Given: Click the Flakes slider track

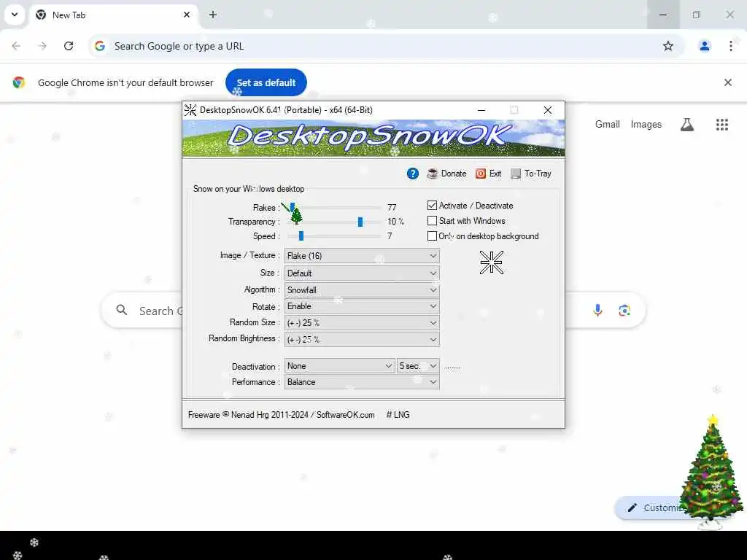Looking at the screenshot, I should 334,208.
